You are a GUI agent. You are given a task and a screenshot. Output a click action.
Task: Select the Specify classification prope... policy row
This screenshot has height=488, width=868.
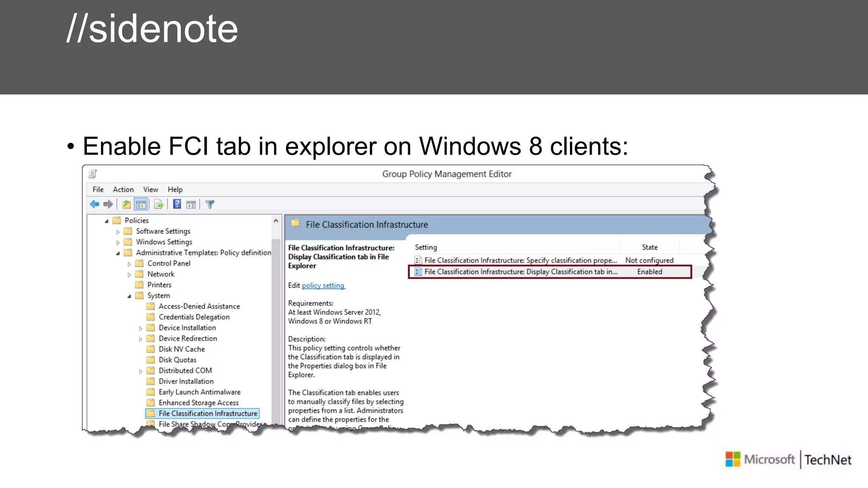545,261
